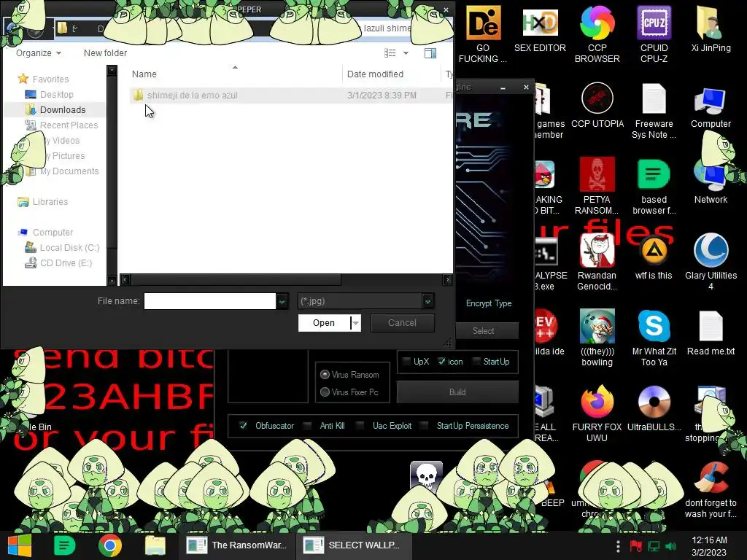Click into the File name field
Image resolution: width=747 pixels, height=560 pixels.
pos(210,301)
